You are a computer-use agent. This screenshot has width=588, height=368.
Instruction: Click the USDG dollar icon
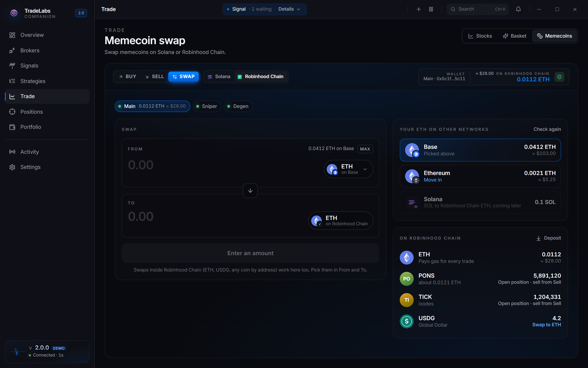(406, 321)
